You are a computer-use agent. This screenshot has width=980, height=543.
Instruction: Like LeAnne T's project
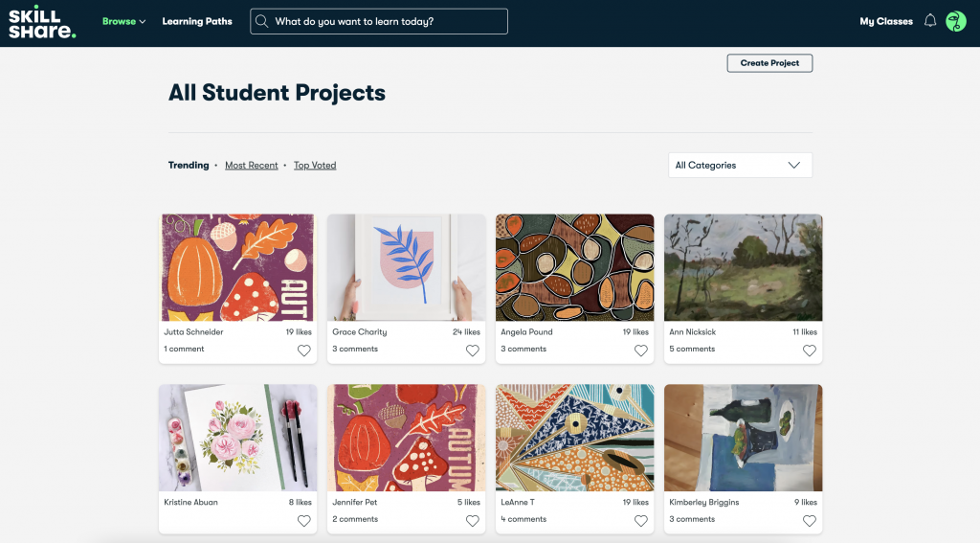pos(640,520)
